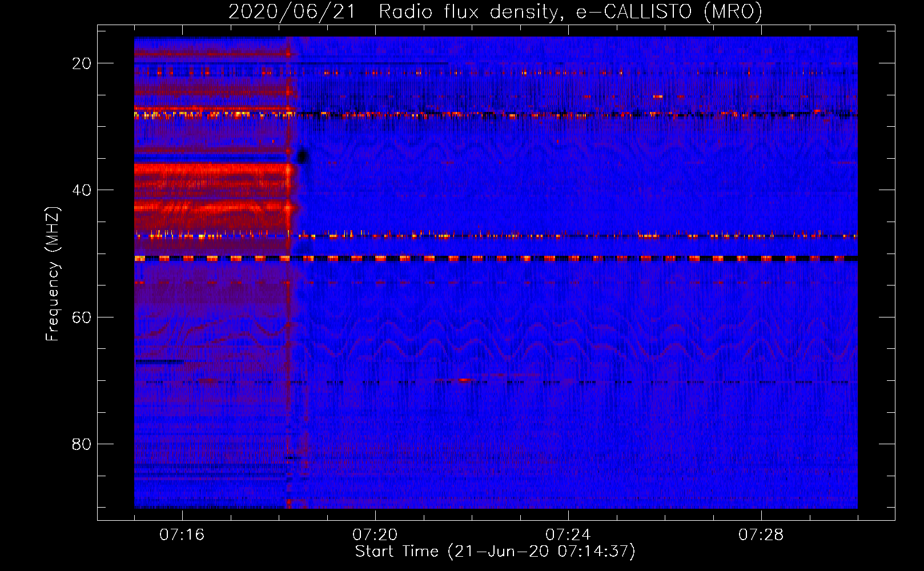This screenshot has height=571, width=924.
Task: Click the 'Start Time (21-Jun-20 07:14:37)' label
Action: pos(495,552)
